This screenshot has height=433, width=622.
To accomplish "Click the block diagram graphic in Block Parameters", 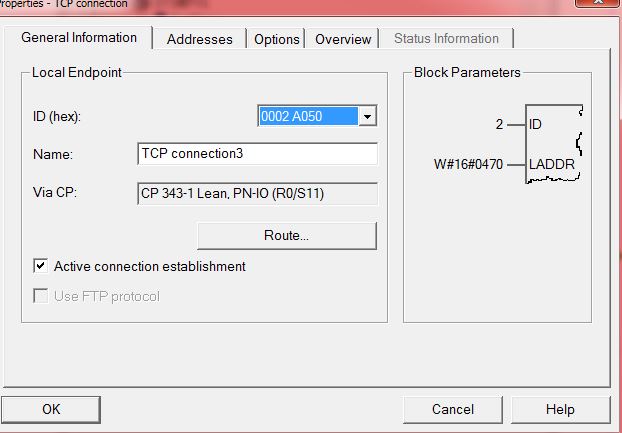I will pyautogui.click(x=554, y=144).
